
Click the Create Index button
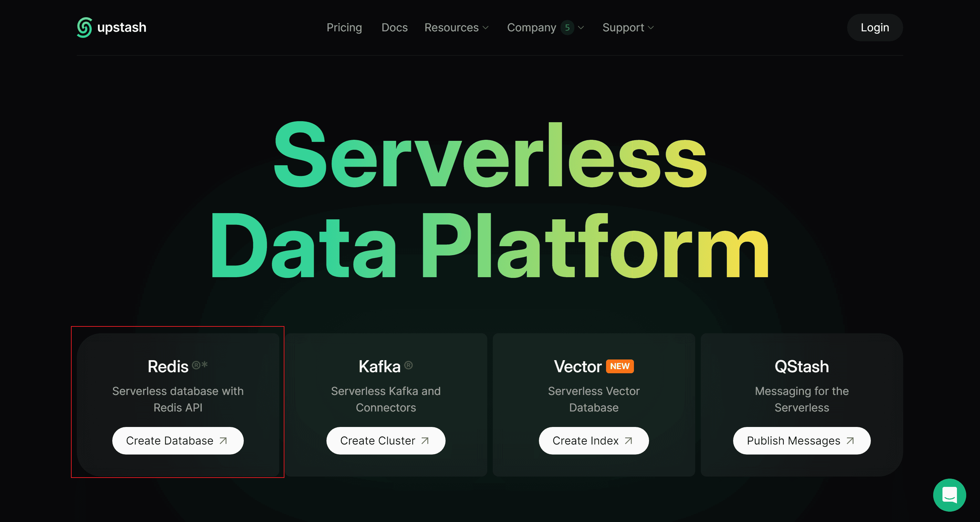(594, 441)
